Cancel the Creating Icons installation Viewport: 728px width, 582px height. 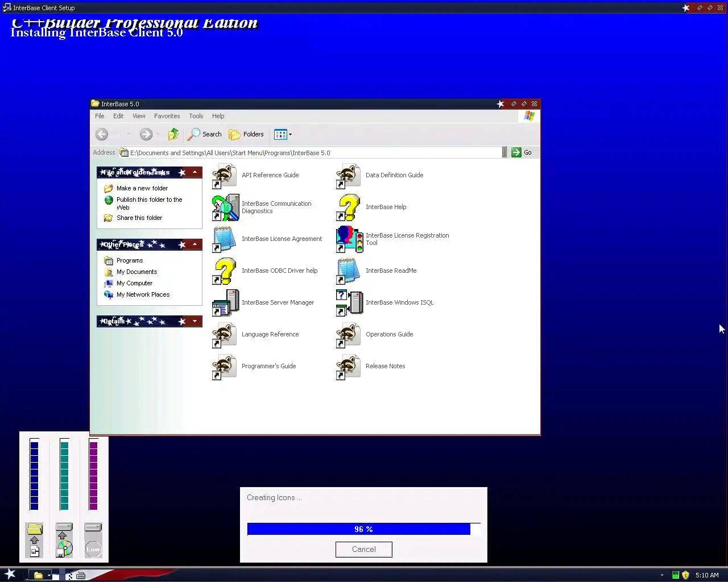tap(364, 550)
